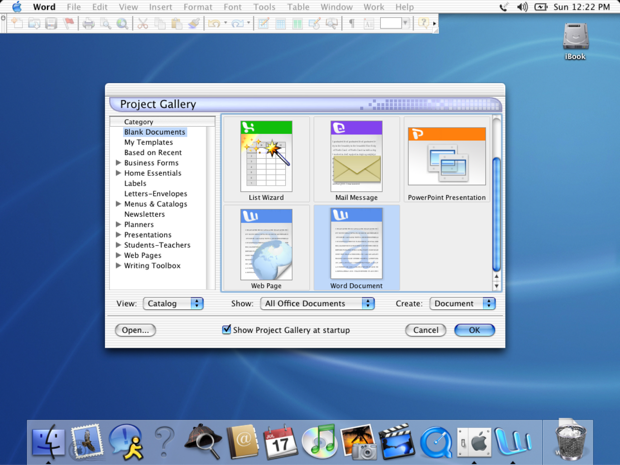Open the Show All Office Documents dropdown
Viewport: 620px width, 465px height.
pos(317,303)
